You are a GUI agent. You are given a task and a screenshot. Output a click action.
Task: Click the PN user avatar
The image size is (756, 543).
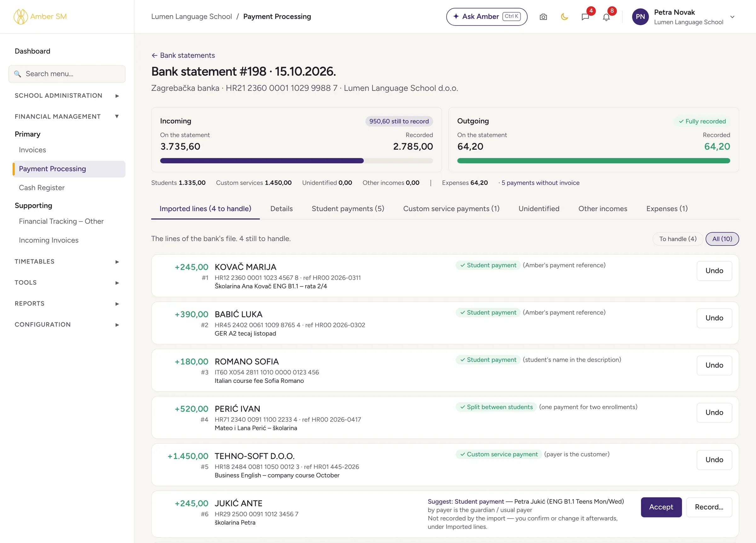point(640,17)
